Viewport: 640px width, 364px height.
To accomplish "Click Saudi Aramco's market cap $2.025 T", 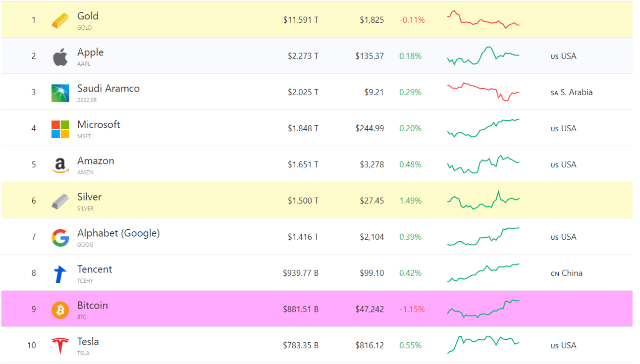I will pos(303,92).
